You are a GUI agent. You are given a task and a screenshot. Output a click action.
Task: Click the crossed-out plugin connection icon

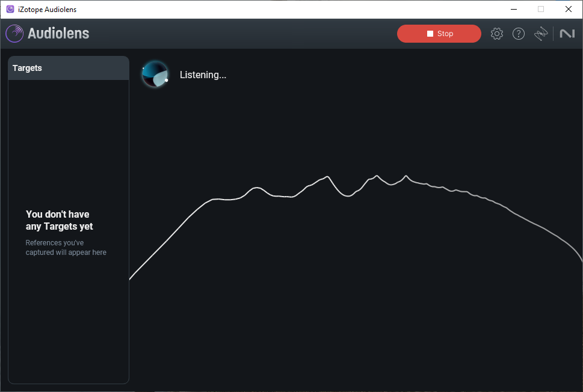541,34
